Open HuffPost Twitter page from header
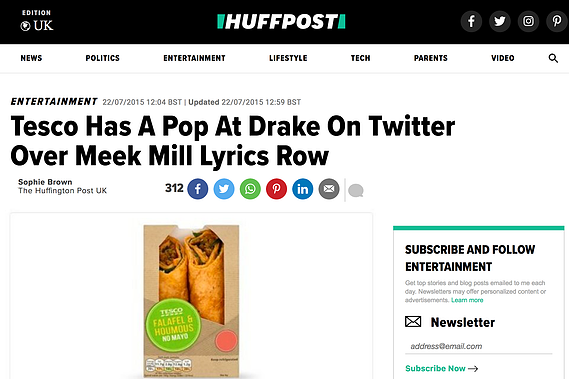The height and width of the screenshot is (379, 569). click(x=500, y=21)
